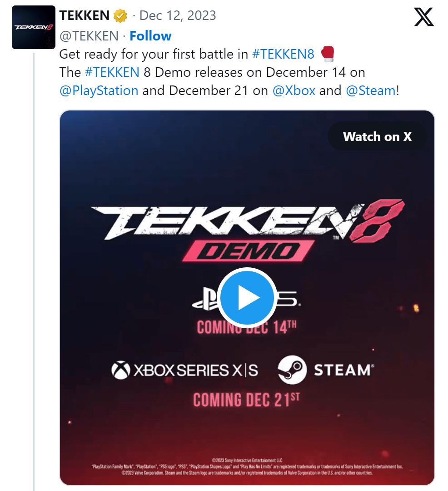Click the Xbox sphere logo in the video
Viewport: 448px width, 491px height.
121,370
